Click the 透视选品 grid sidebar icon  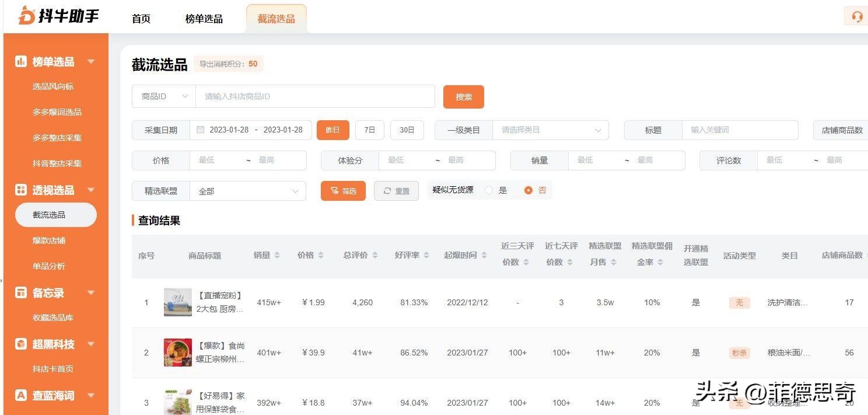[x=20, y=190]
